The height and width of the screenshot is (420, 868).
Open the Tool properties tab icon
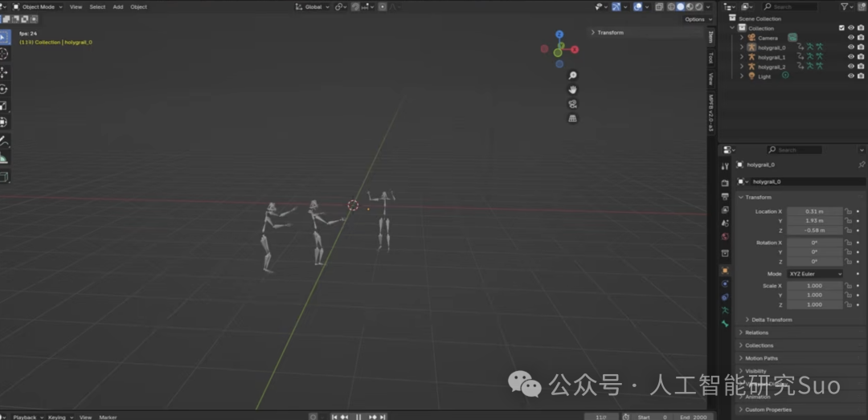point(725,166)
